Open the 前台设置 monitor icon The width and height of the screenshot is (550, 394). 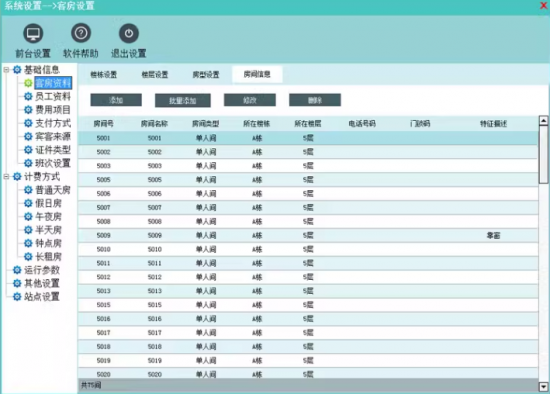(x=33, y=34)
